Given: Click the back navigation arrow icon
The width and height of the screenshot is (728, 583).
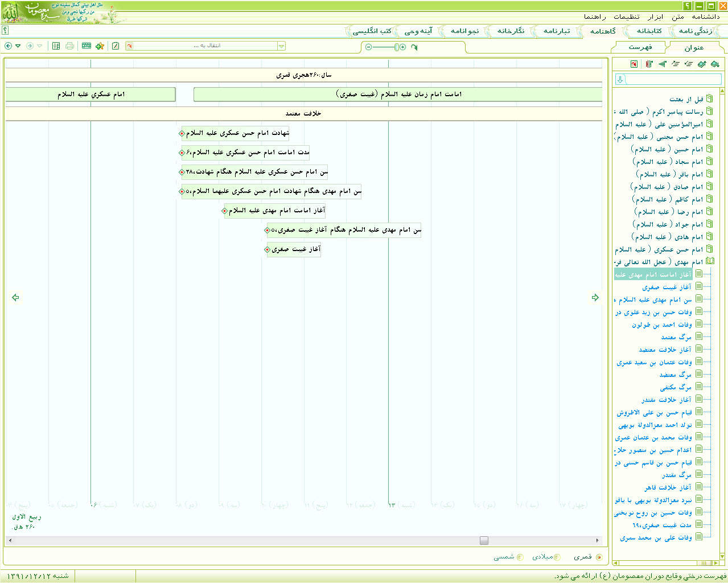Looking at the screenshot, I should pos(8,46).
